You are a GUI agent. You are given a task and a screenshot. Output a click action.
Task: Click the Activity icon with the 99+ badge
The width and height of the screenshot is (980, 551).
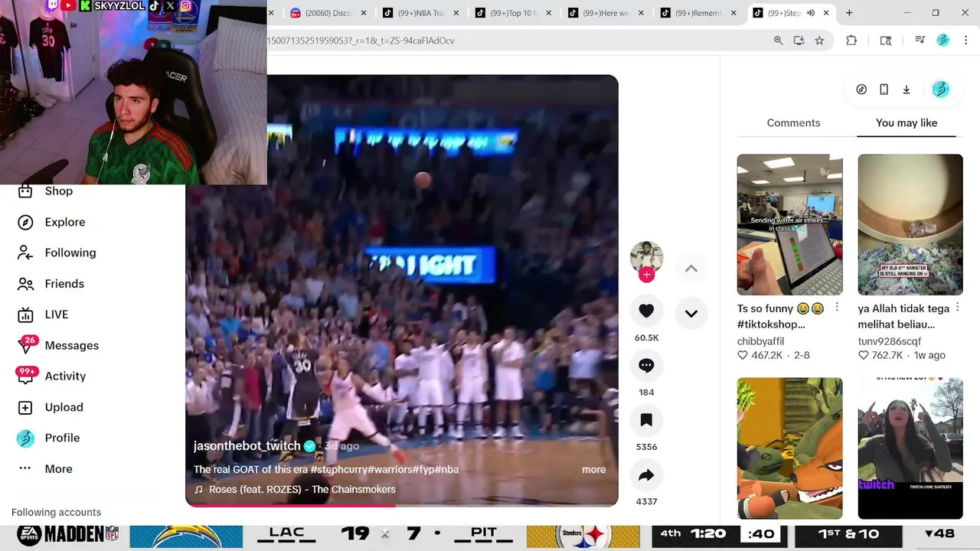coord(26,375)
